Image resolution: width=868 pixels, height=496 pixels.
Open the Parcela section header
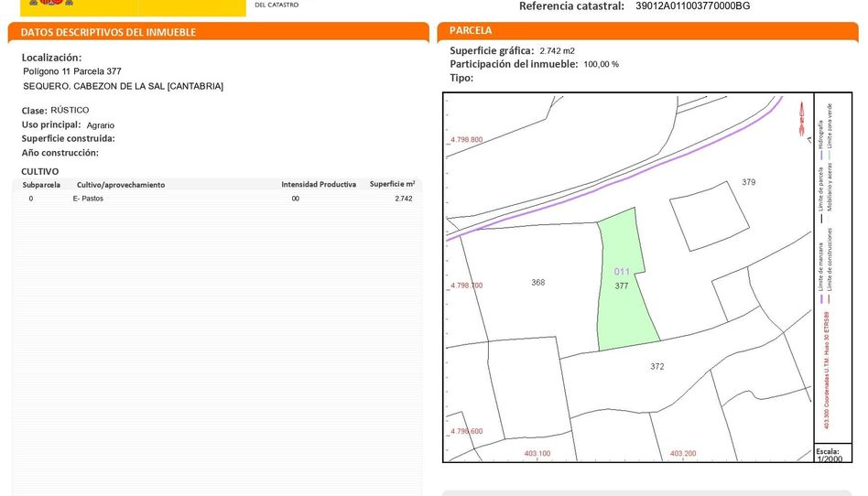pyautogui.click(x=471, y=31)
